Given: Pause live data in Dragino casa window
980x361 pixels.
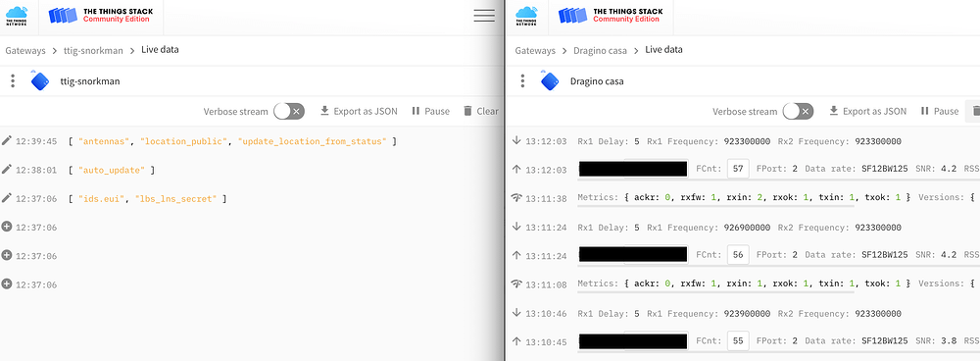Looking at the screenshot, I should coord(940,112).
